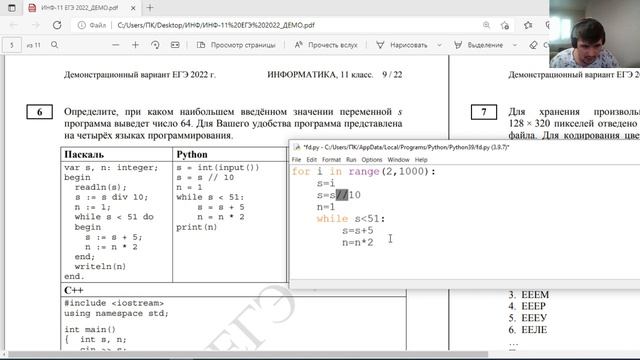640x360 pixels.
Task: Click the 's=i' code line
Action: (x=326, y=183)
